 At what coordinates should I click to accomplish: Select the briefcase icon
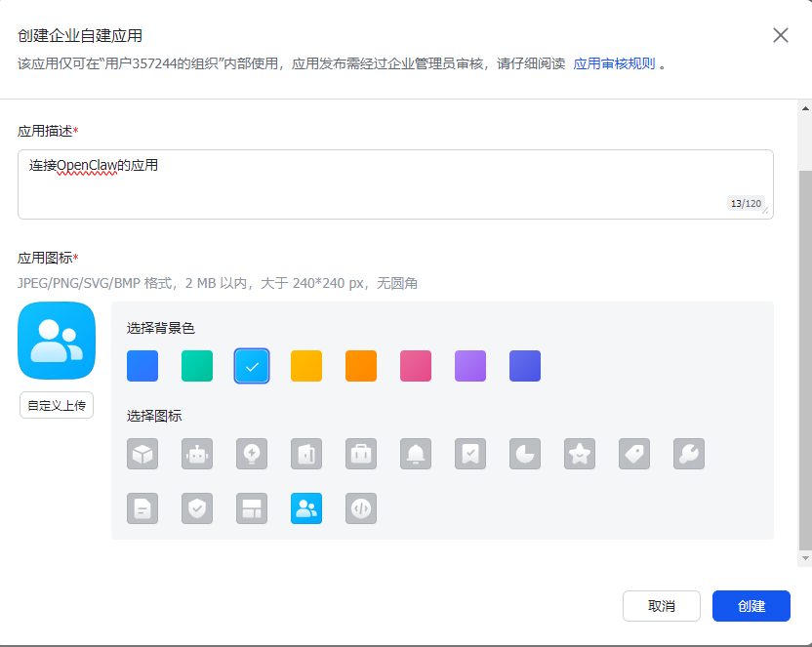tap(361, 454)
